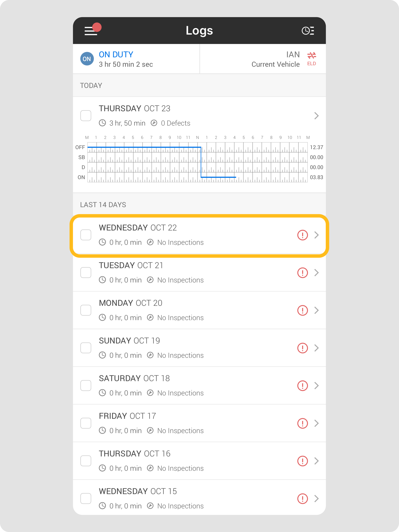This screenshot has height=532, width=399.
Task: Tap the violation alert icon for Thursday Oct 16
Action: coord(302,461)
